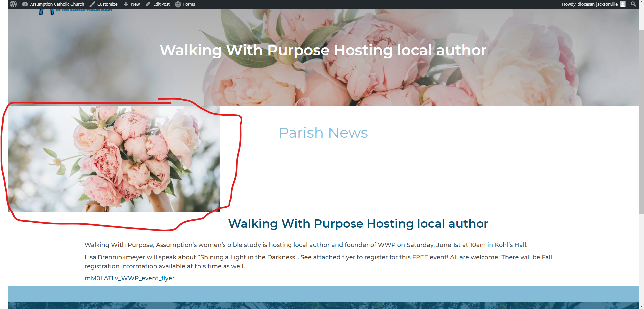Click the dark blue post title heading
Screen dimensions: 644x309
tap(358, 224)
